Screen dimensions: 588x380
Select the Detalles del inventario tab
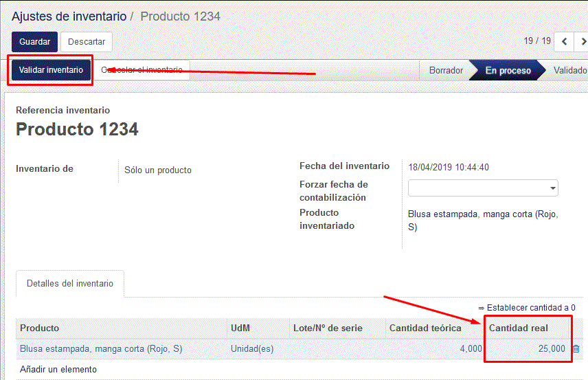[x=70, y=284]
